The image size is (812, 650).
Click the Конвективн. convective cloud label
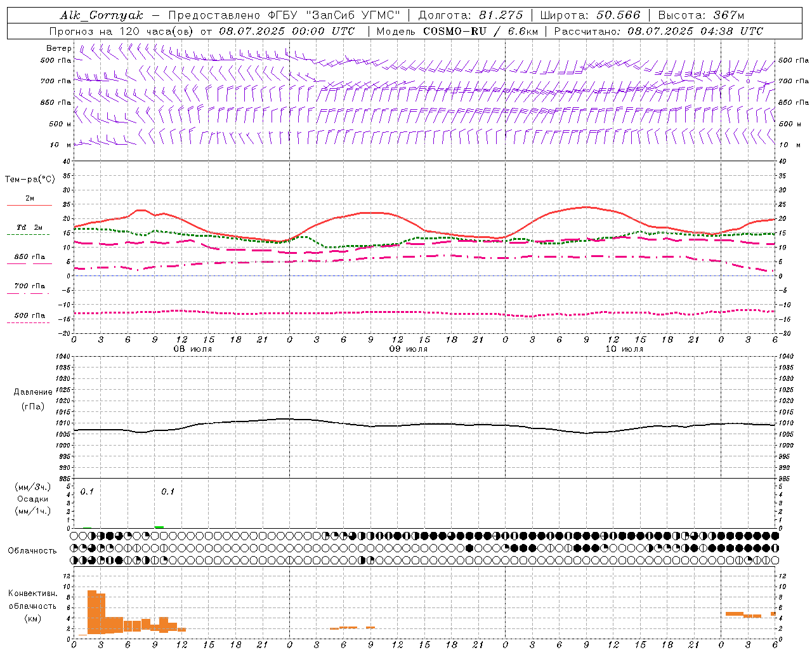33,594
